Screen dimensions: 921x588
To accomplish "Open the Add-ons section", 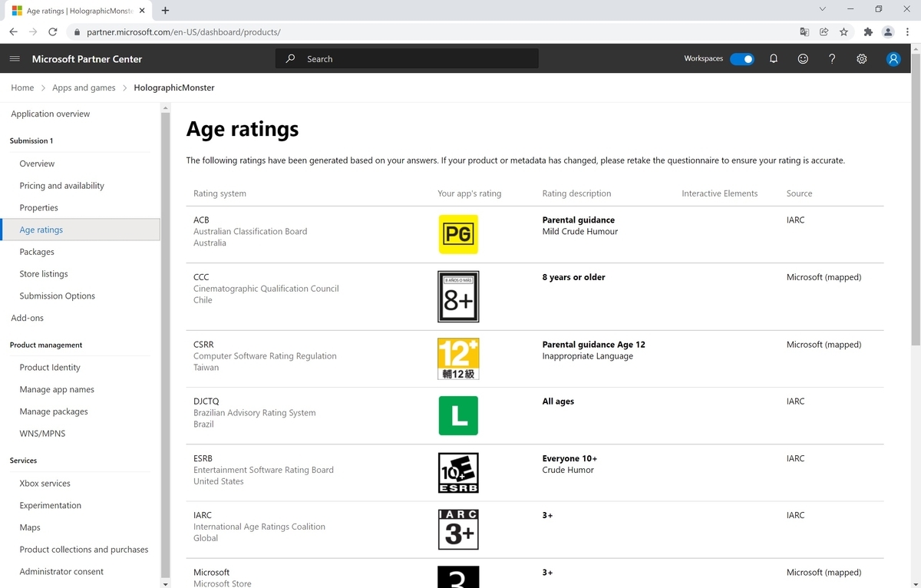I will pyautogui.click(x=27, y=318).
